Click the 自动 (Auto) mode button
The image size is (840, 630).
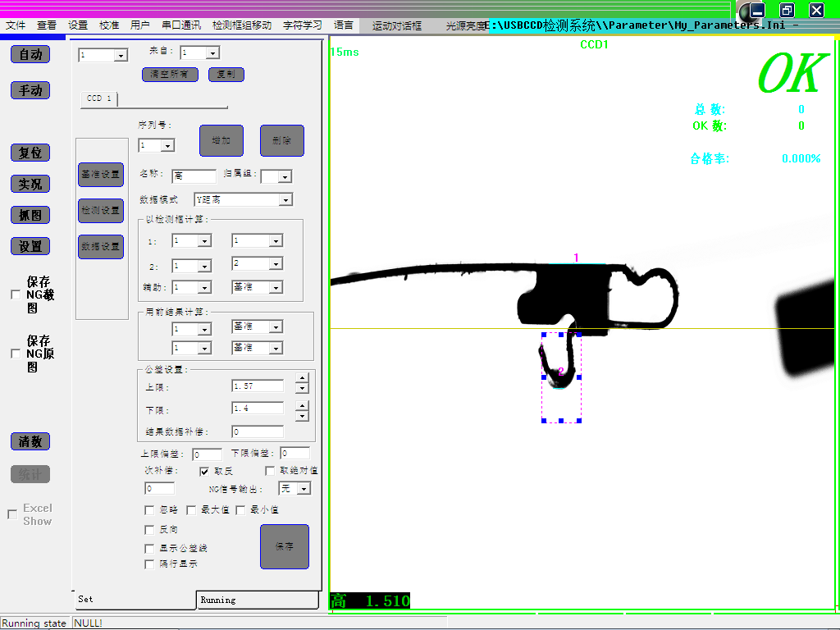30,54
